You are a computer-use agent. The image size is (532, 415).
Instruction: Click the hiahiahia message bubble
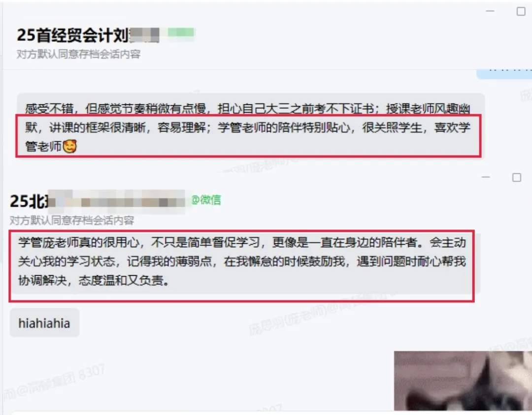(44, 323)
